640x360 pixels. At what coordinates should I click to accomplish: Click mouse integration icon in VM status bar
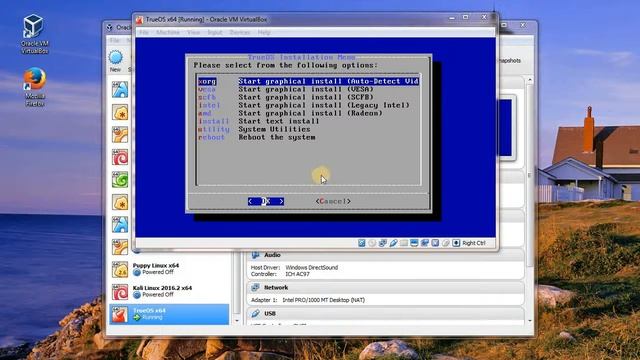pyautogui.click(x=446, y=243)
